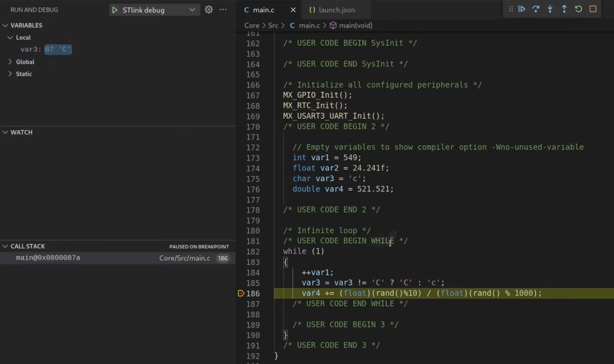This screenshot has width=614, height=364.
Task: Stop debugging with the red square
Action: tap(593, 9)
